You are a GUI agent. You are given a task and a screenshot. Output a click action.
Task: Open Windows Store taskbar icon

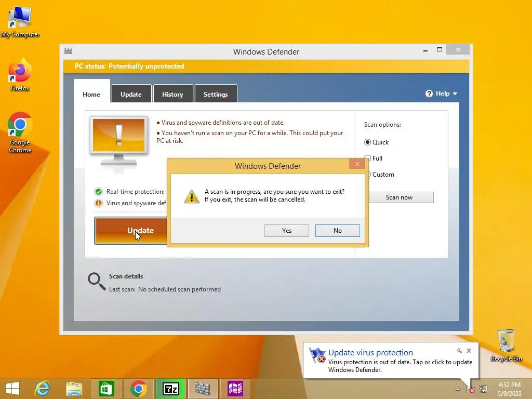click(x=106, y=389)
